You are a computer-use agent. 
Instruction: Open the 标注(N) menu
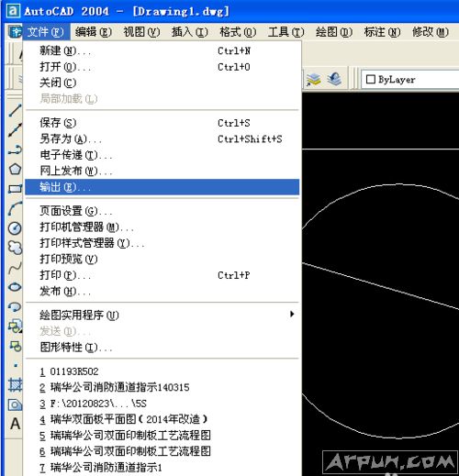pyautogui.click(x=382, y=32)
